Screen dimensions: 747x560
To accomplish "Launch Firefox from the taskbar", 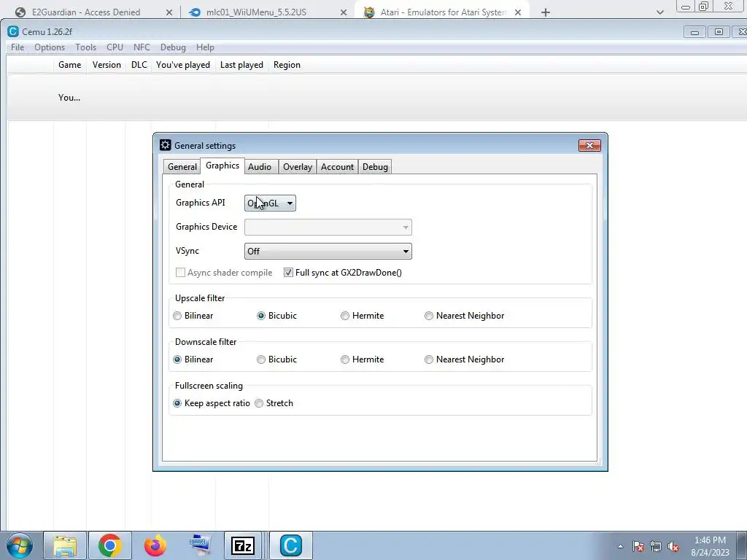I will click(155, 545).
